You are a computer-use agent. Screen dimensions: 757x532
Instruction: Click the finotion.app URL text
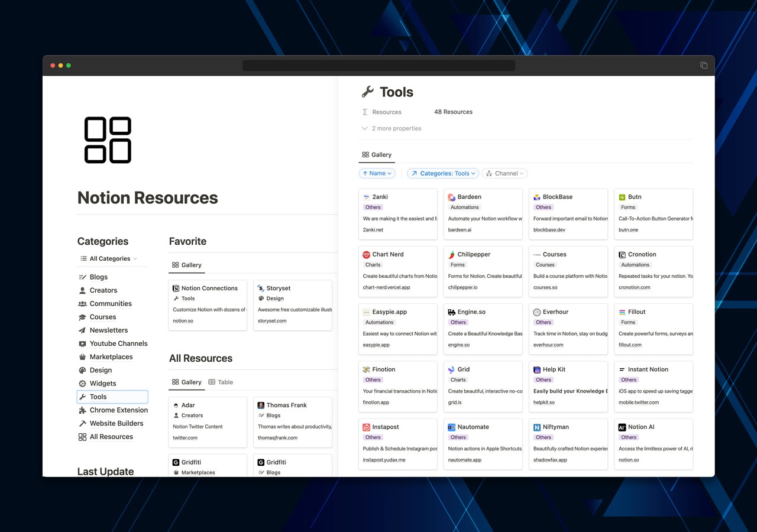[376, 402]
